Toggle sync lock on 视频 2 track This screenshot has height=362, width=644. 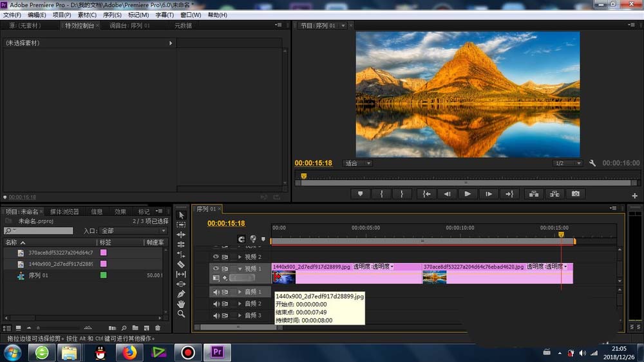pyautogui.click(x=225, y=257)
